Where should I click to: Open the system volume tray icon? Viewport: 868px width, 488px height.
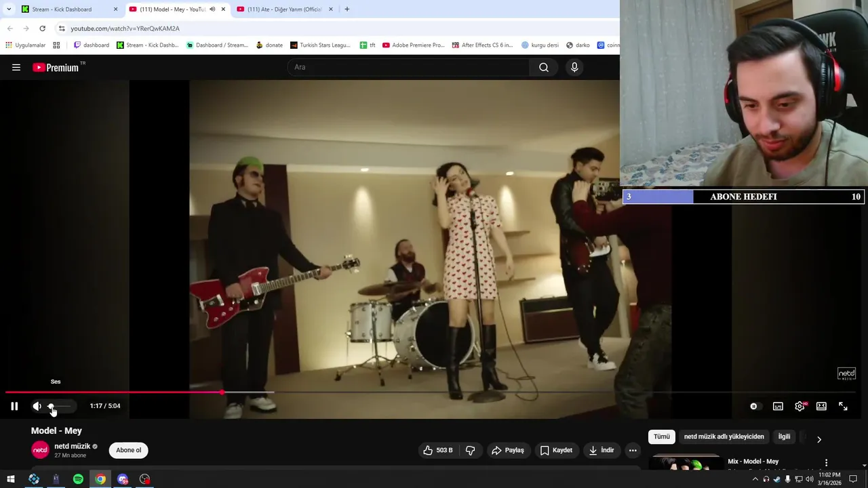click(x=809, y=479)
